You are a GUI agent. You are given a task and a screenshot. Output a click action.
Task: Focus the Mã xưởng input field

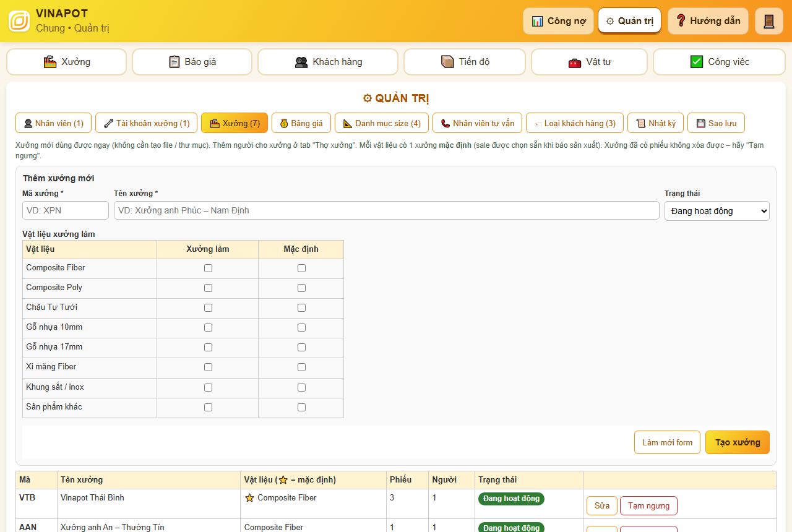click(x=66, y=210)
